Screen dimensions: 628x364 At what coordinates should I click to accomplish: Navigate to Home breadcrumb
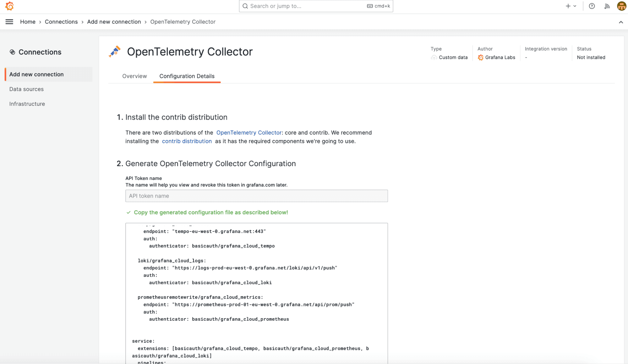(x=28, y=22)
